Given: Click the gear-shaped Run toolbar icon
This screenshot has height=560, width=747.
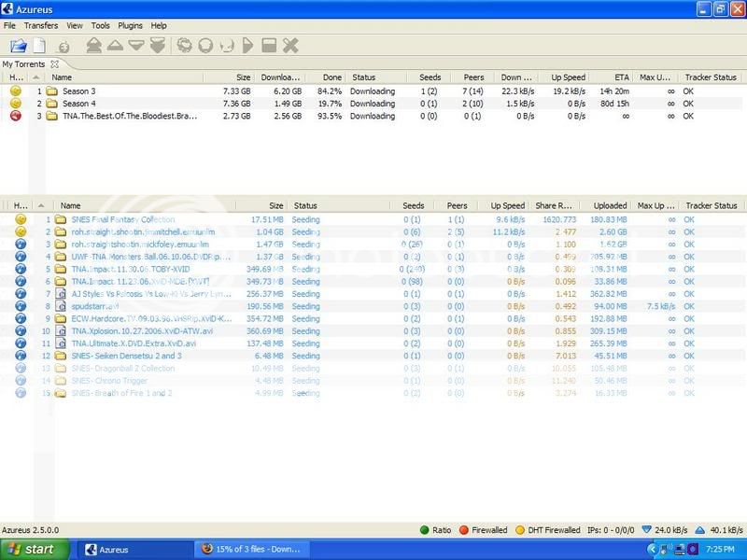Looking at the screenshot, I should (x=184, y=46).
